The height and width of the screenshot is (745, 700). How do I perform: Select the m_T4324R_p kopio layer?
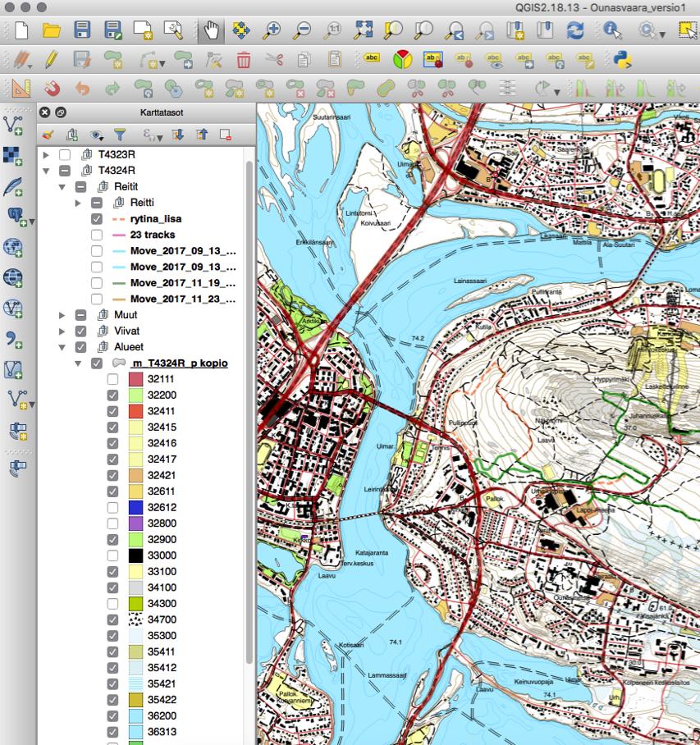tap(180, 363)
